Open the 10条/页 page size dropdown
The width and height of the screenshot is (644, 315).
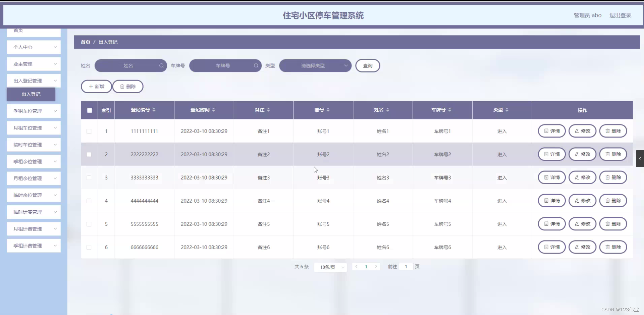330,267
